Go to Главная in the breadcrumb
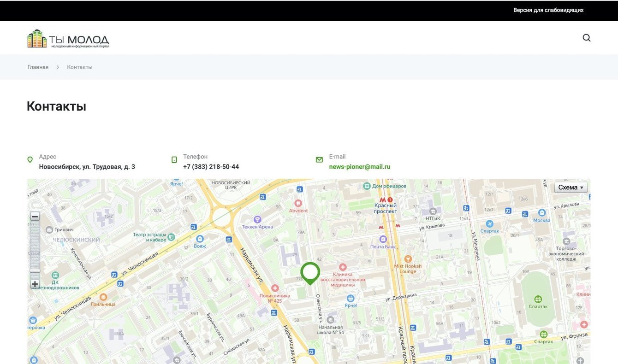This screenshot has width=618, height=364. point(38,67)
